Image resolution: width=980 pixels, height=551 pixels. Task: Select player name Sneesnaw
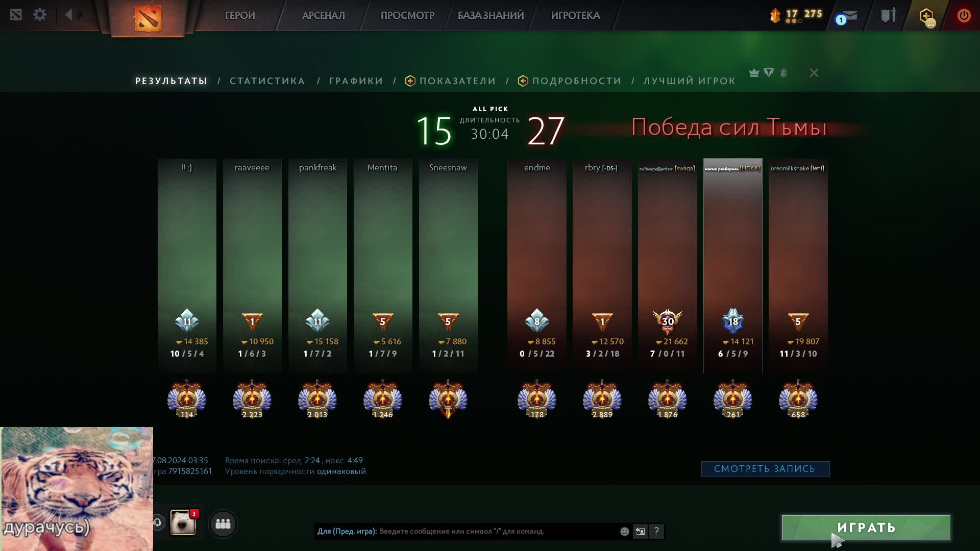(448, 167)
